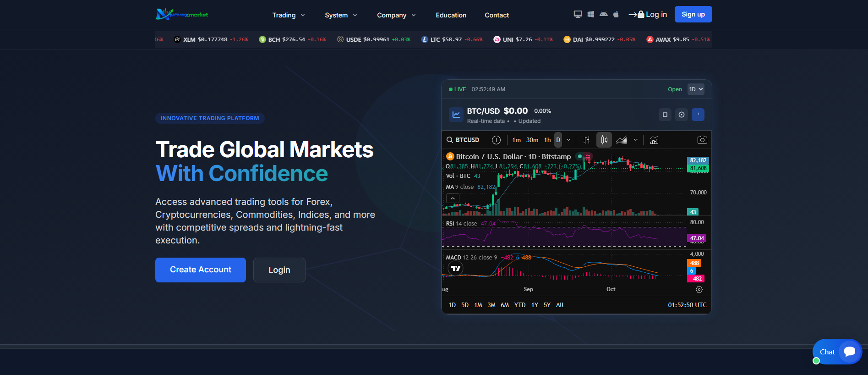868x375 pixels.
Task: Set chart range to YTD
Action: click(x=520, y=305)
